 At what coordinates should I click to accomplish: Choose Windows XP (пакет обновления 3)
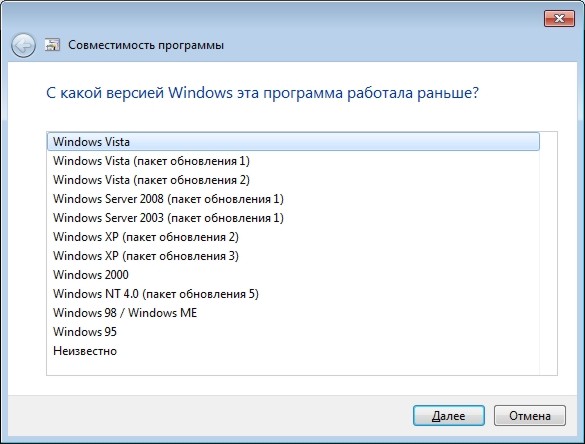coord(293,256)
